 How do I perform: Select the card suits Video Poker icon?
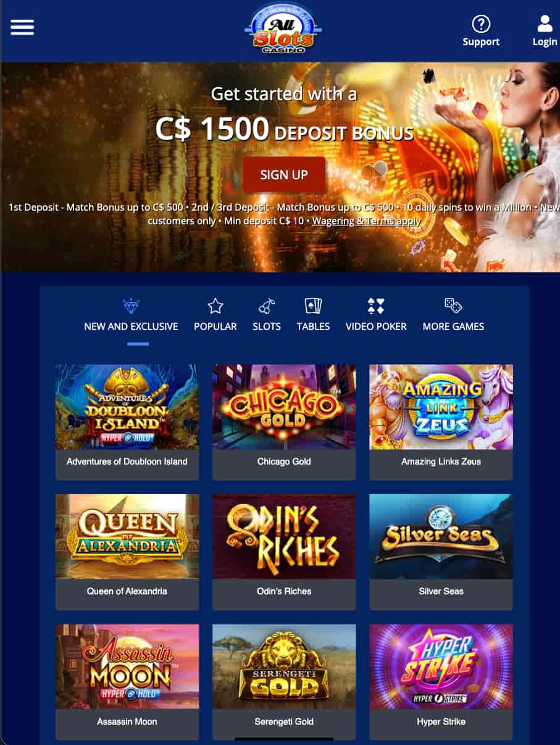click(376, 306)
